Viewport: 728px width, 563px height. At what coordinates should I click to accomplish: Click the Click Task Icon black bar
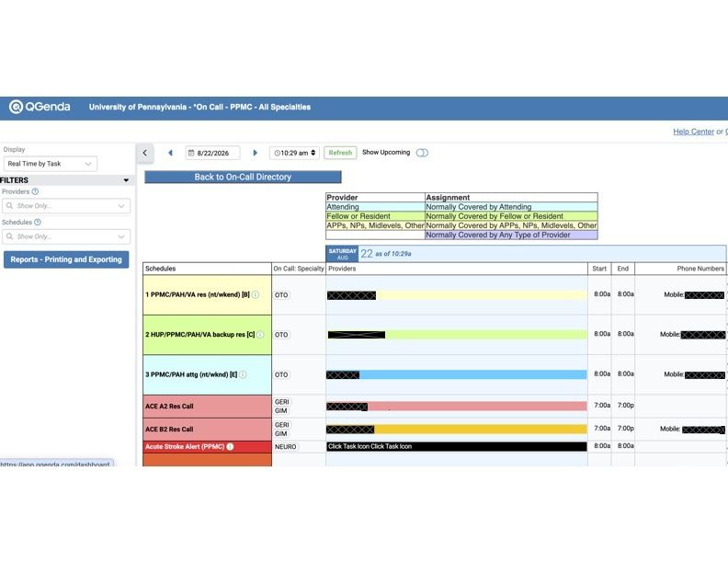tap(457, 446)
